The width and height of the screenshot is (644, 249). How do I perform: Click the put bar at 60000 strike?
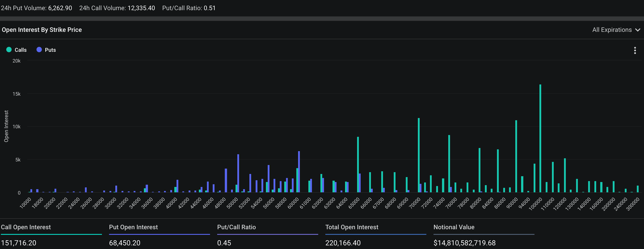point(299,172)
